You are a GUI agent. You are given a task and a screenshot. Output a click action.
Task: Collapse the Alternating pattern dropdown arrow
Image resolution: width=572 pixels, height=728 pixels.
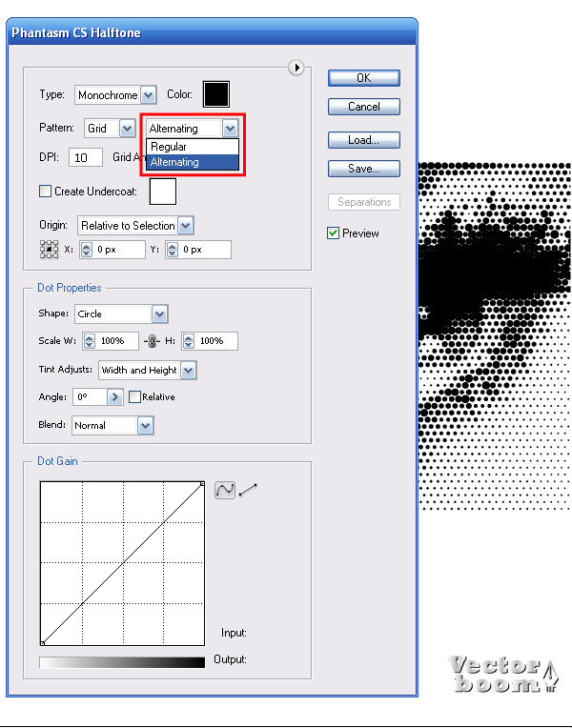point(230,128)
